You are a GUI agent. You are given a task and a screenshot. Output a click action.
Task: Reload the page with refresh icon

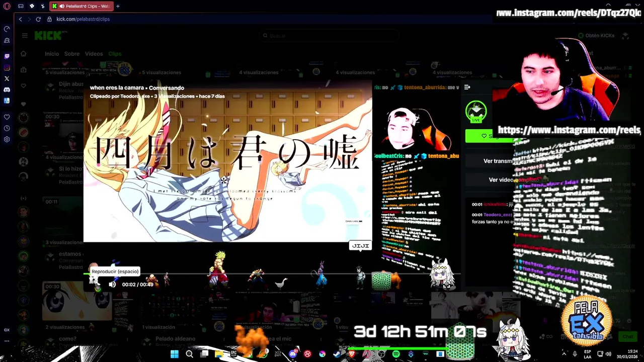coord(38,19)
